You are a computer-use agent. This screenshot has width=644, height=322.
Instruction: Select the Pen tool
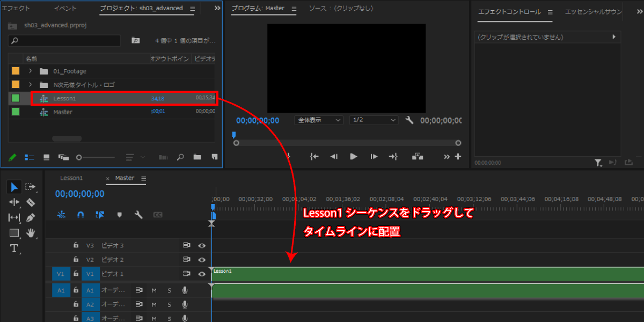(x=31, y=218)
